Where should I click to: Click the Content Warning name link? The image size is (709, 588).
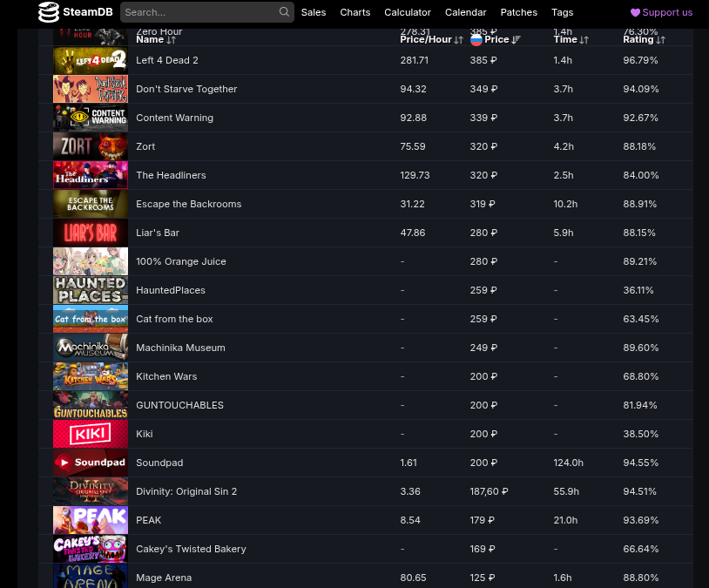(x=174, y=118)
